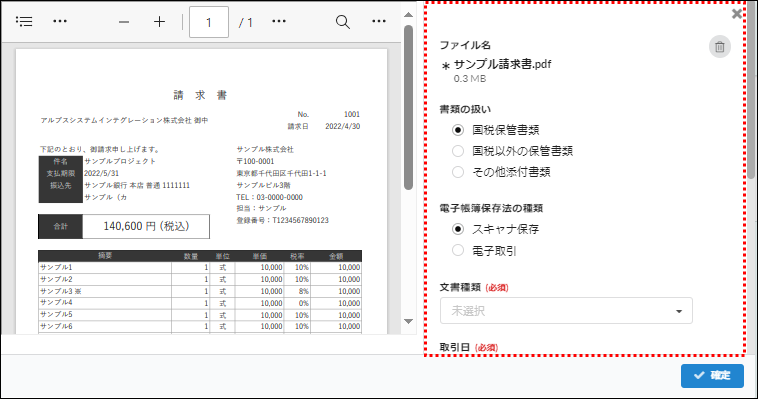The width and height of the screenshot is (759, 399).
Task: Click the TEL：03-0000-0000 line
Action: click(x=270, y=197)
